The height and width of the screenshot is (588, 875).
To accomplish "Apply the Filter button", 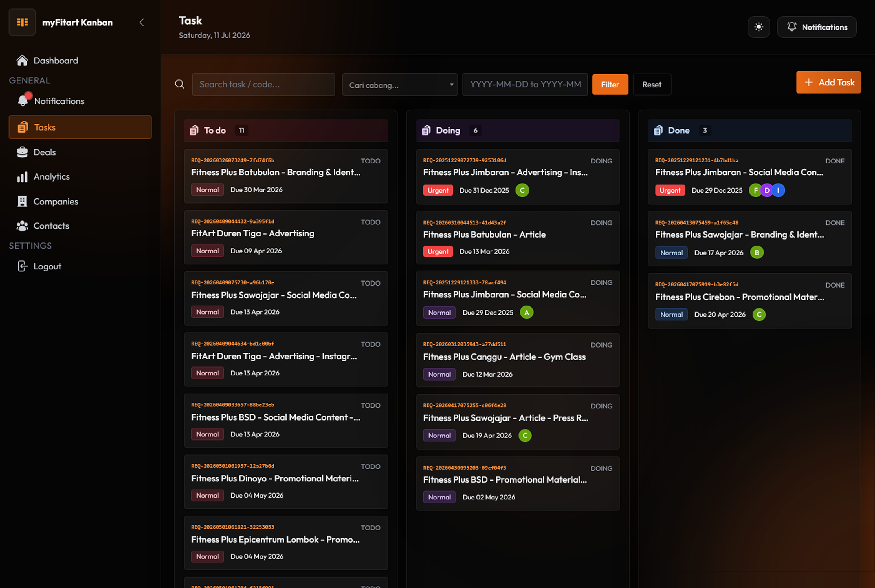I will (610, 85).
